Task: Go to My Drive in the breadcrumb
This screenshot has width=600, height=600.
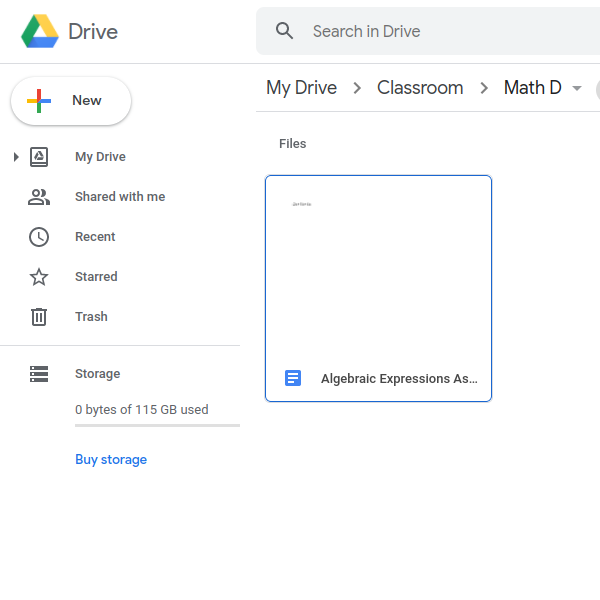Action: point(301,88)
